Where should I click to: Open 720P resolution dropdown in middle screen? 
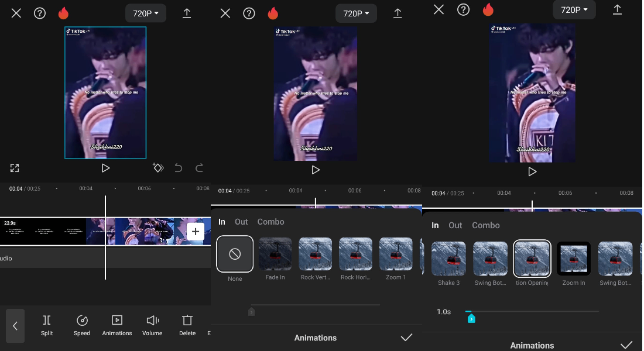coord(356,13)
